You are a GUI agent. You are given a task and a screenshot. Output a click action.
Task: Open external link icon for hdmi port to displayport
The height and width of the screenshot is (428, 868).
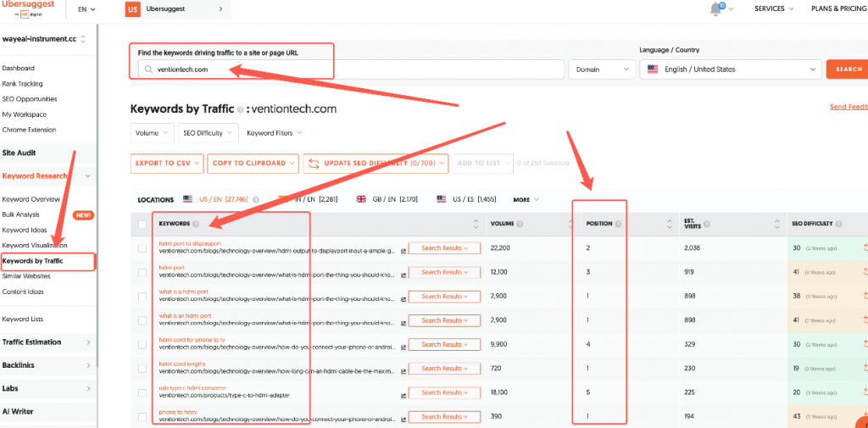tap(403, 252)
